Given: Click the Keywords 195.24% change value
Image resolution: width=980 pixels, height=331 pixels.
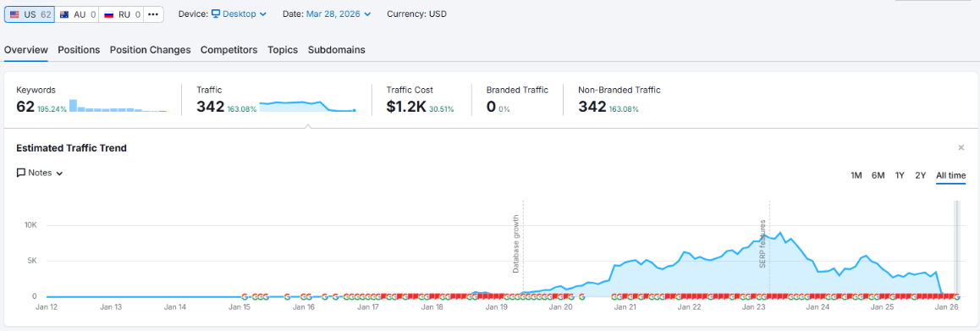Looking at the screenshot, I should [x=52, y=109].
